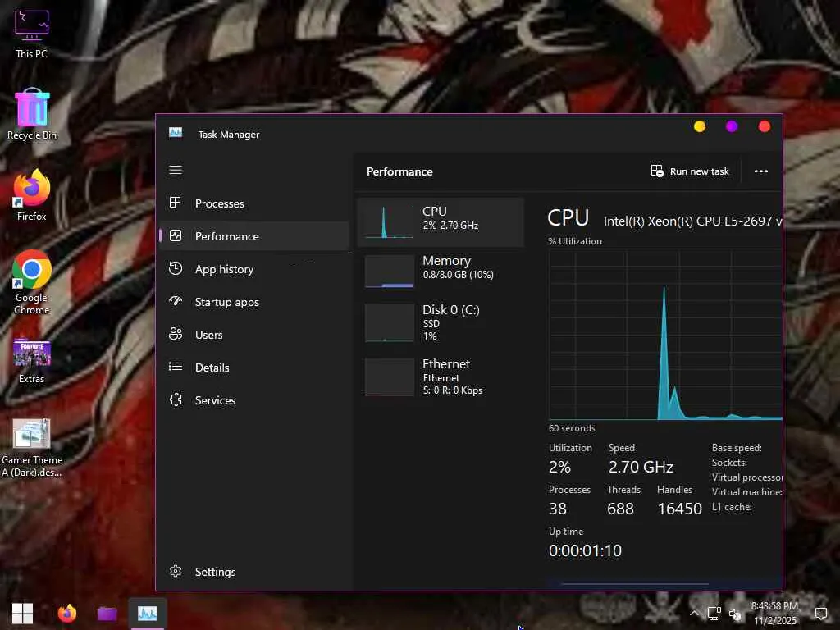Click the L1 cache label
Viewport: 840px width, 630px height.
pyautogui.click(x=732, y=506)
